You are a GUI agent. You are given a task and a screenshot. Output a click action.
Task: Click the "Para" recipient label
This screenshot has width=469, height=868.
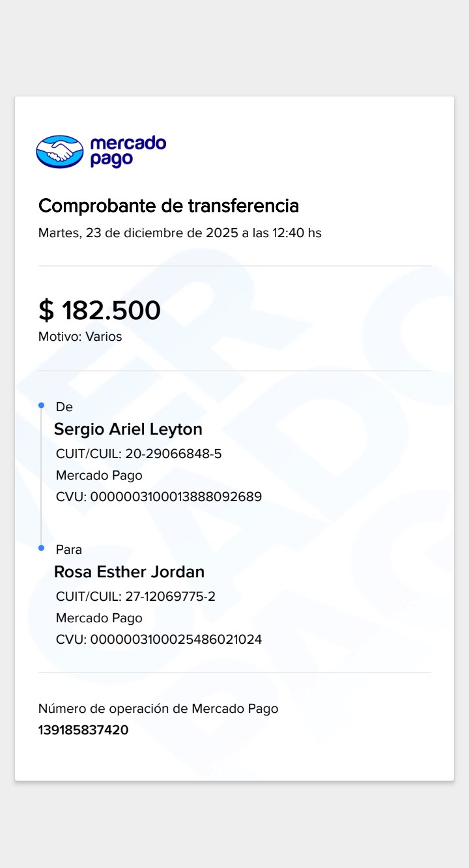[69, 550]
